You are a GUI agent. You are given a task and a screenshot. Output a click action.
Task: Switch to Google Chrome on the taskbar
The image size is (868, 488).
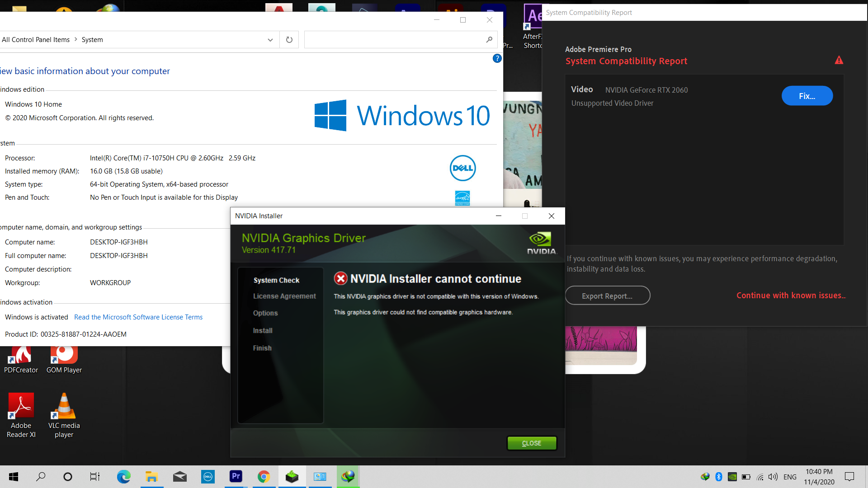[264, 477]
